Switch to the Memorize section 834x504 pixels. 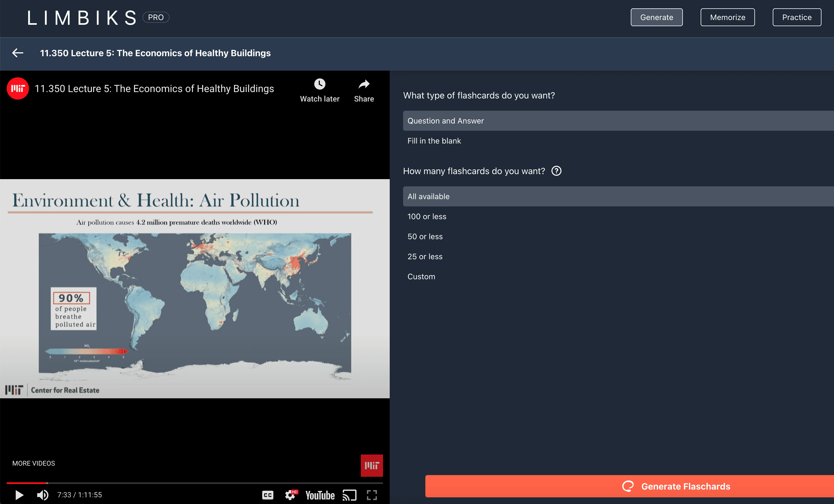pyautogui.click(x=727, y=17)
